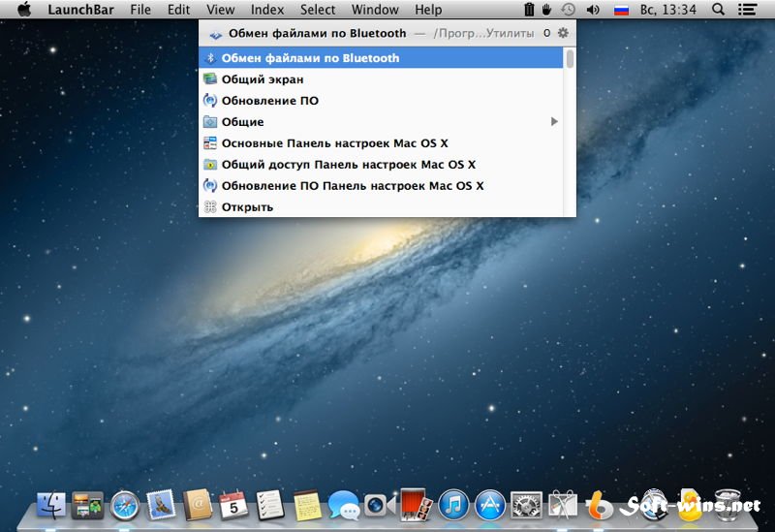Open the scissors app icon in Dock
The width and height of the screenshot is (775, 532).
pos(563,505)
